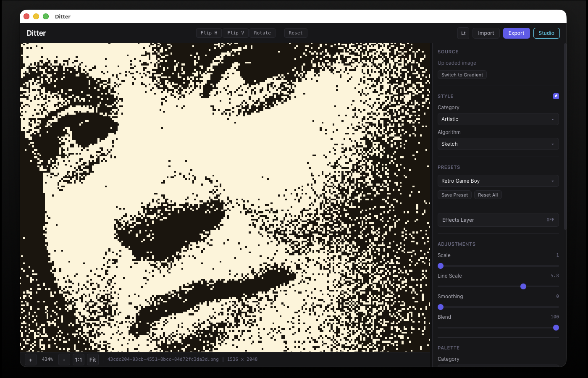The width and height of the screenshot is (588, 378).
Task: Click the Line Scale slider handle
Action: [523, 286]
